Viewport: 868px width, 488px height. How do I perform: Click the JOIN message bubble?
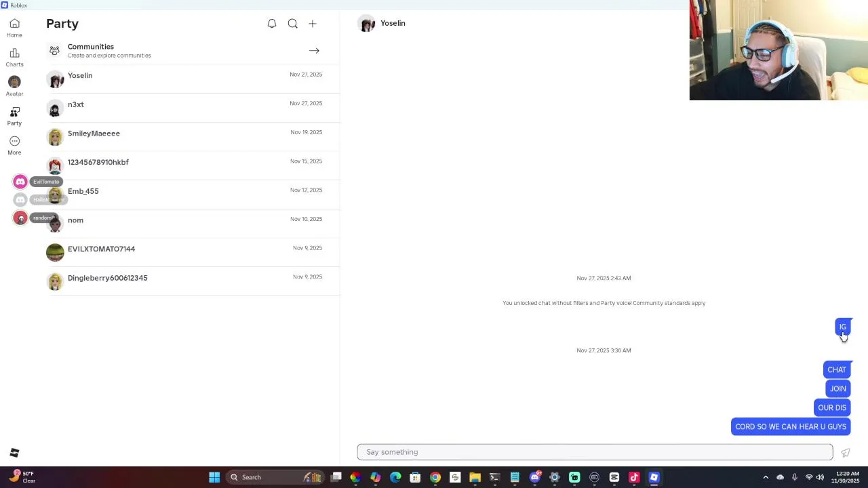tap(838, 389)
